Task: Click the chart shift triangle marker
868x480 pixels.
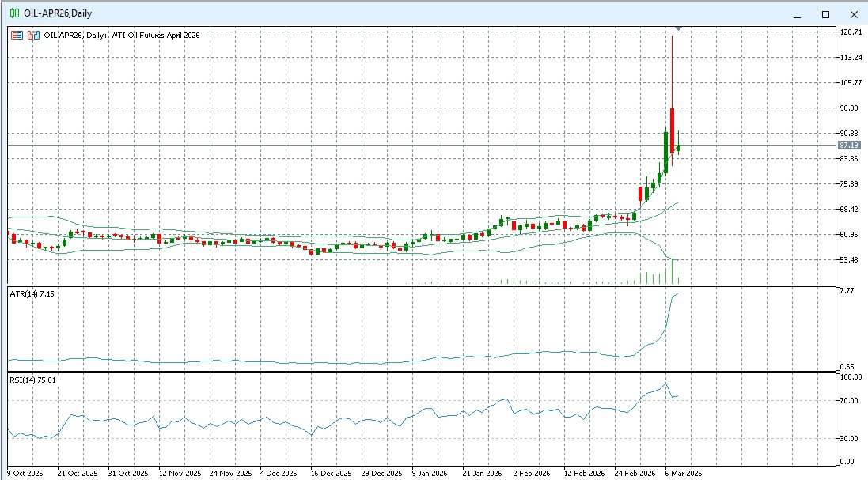Action: point(678,30)
